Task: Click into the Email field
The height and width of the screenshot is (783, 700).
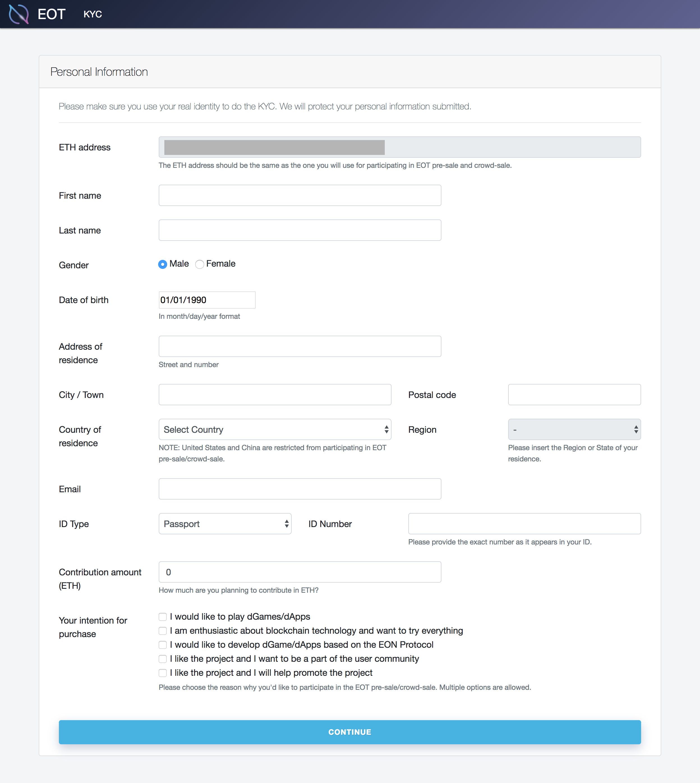Action: coord(300,489)
